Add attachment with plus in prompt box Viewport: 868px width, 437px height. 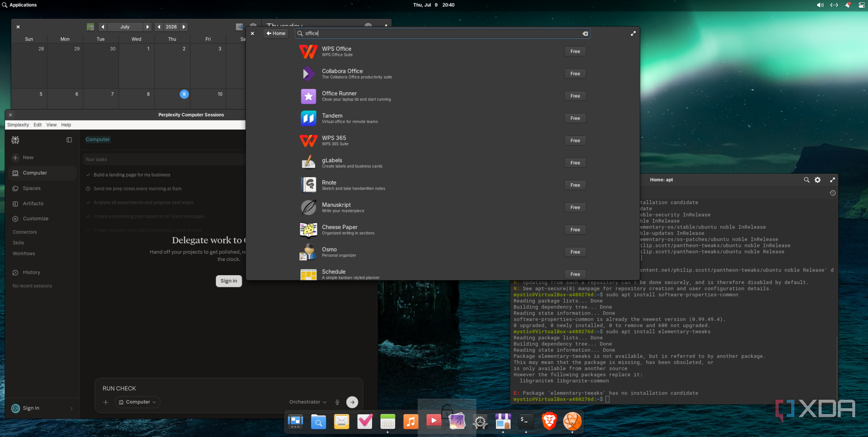106,402
